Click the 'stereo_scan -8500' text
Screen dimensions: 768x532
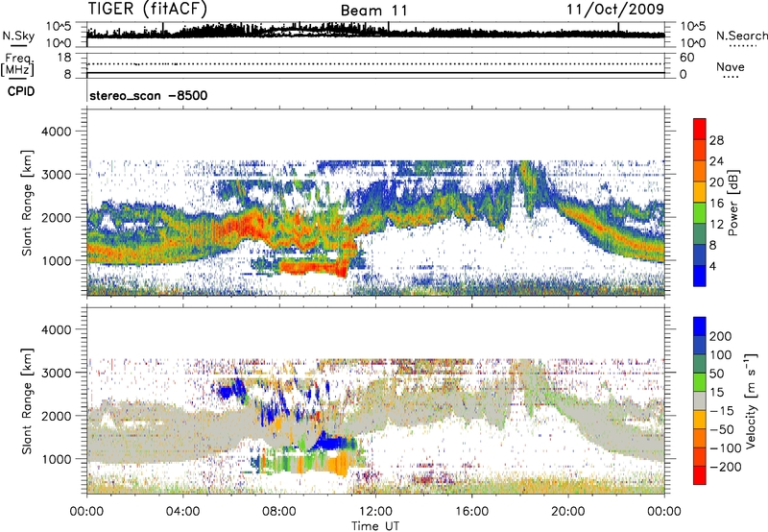(x=149, y=95)
